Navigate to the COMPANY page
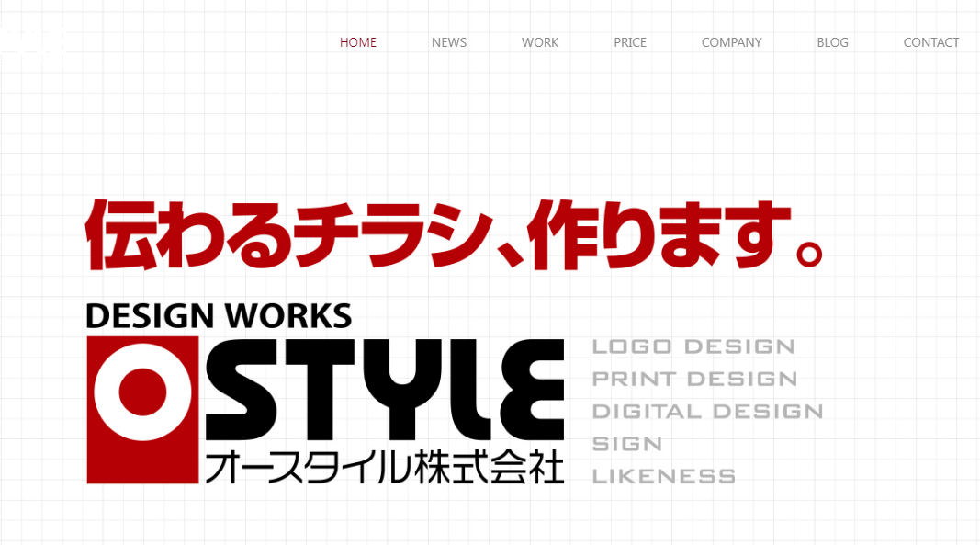Viewport: 980px width, 545px height. coord(731,42)
